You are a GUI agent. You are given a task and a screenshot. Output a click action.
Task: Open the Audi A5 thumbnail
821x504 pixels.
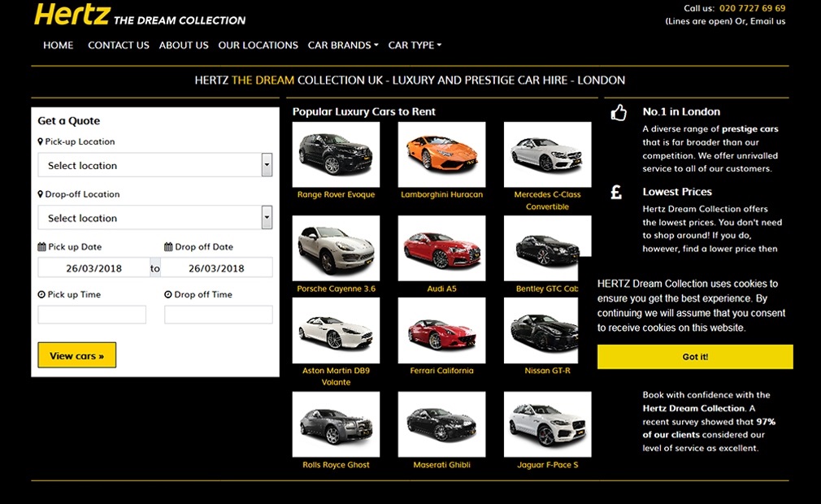[442, 248]
